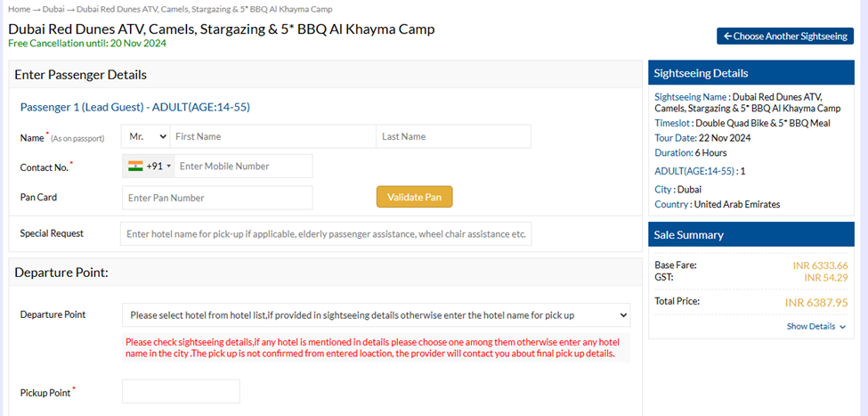The width and height of the screenshot is (868, 416).
Task: Click back arrow on Choose Another Sightseeing
Action: pos(727,37)
